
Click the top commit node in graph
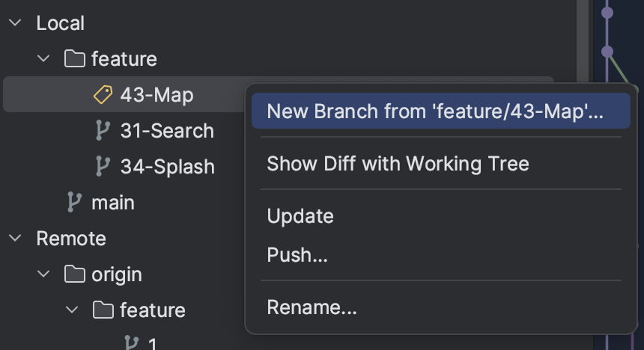point(607,13)
